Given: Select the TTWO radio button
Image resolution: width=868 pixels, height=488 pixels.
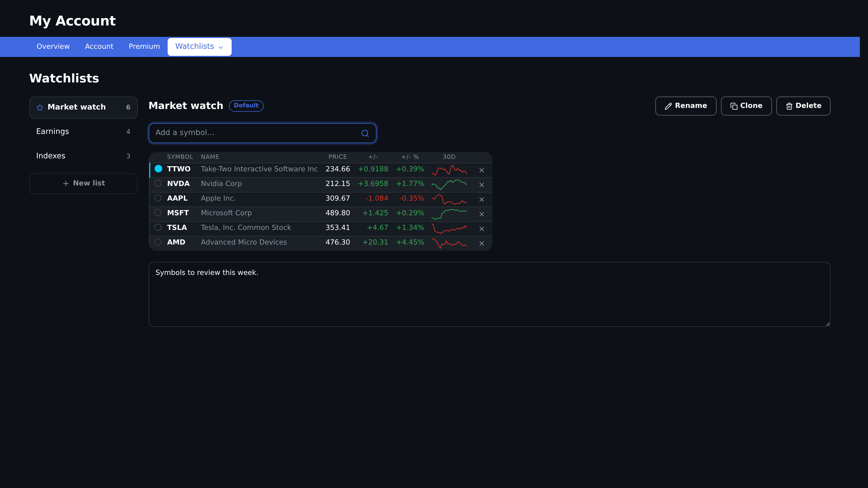Looking at the screenshot, I should coord(158,169).
